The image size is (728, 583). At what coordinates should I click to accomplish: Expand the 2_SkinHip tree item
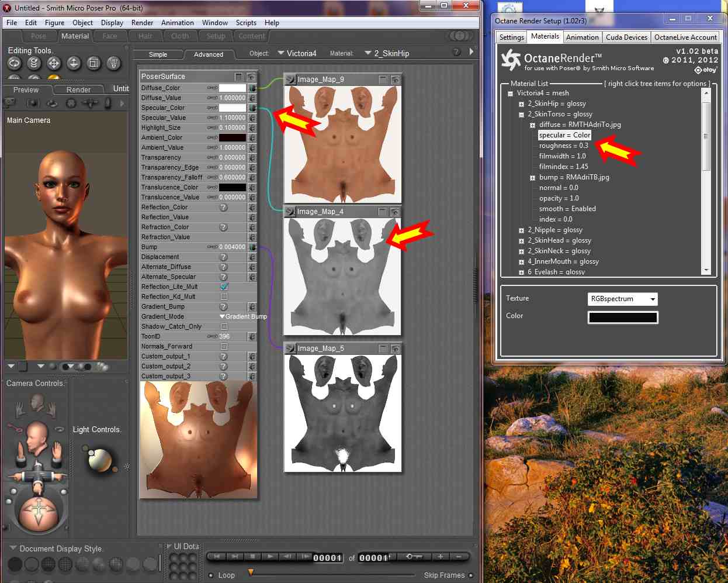click(521, 104)
